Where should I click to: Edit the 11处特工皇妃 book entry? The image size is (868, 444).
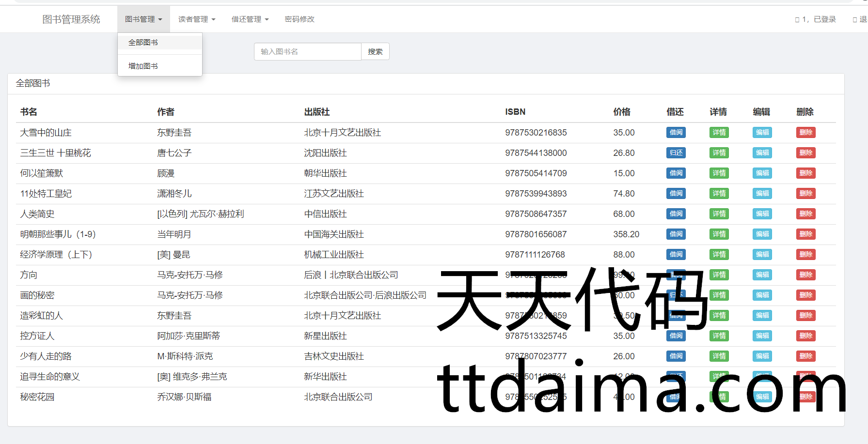coord(762,194)
